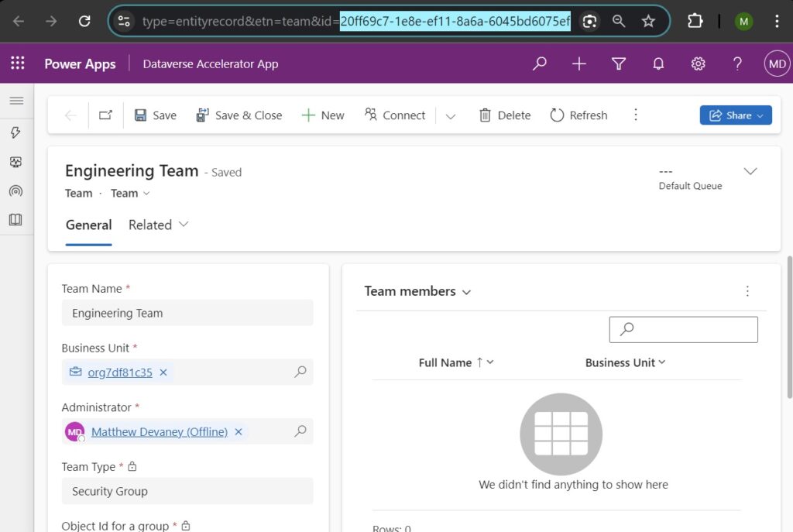The height and width of the screenshot is (532, 793).
Task: Delete the Engineering Team record
Action: (x=505, y=115)
